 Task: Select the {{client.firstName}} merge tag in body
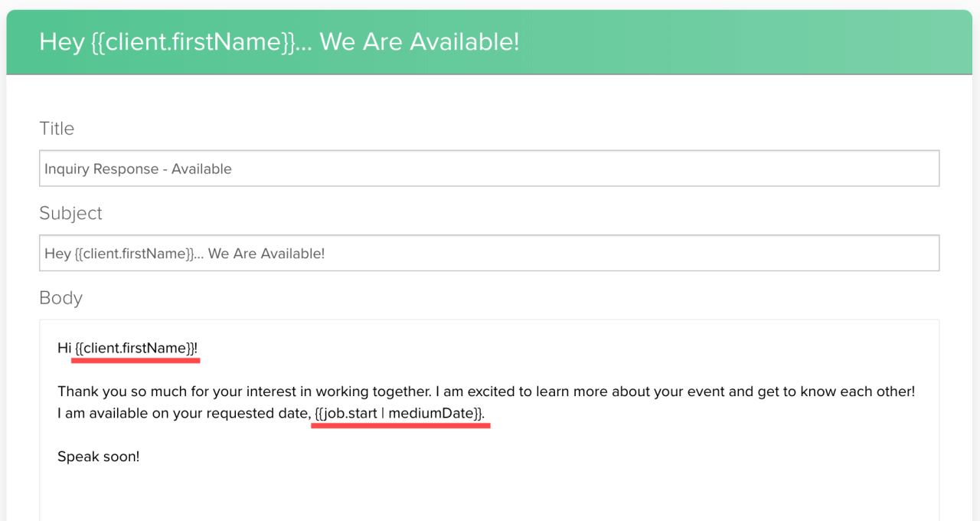pyautogui.click(x=135, y=347)
